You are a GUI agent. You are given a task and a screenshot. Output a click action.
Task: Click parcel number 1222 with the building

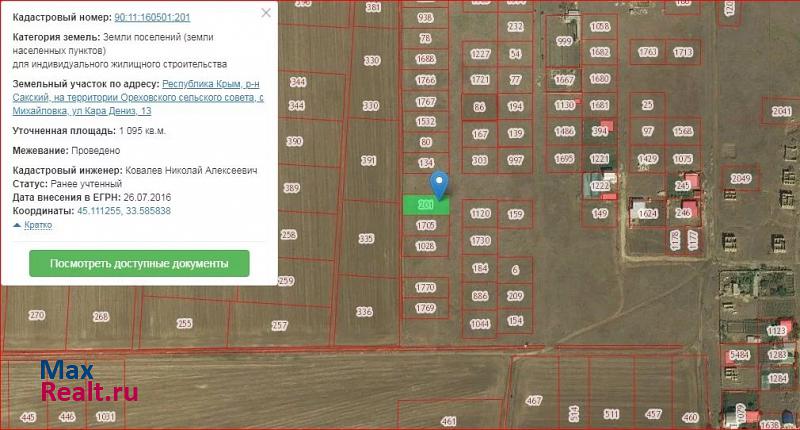click(x=600, y=186)
